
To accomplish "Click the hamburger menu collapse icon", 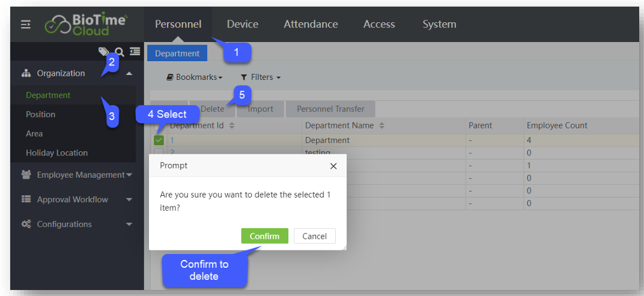I will click(x=26, y=25).
